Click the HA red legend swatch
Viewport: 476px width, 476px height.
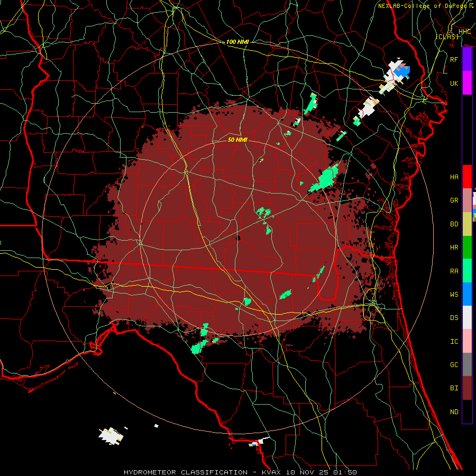coord(467,177)
